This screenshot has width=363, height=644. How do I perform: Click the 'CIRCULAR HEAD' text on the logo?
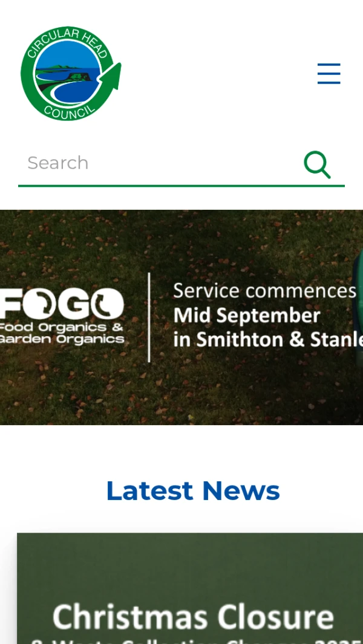pos(68,42)
